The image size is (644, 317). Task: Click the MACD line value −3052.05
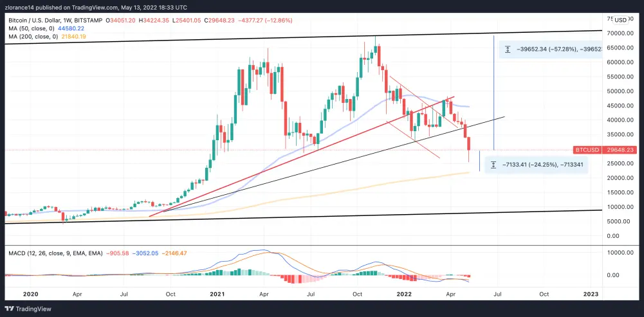pyautogui.click(x=145, y=253)
